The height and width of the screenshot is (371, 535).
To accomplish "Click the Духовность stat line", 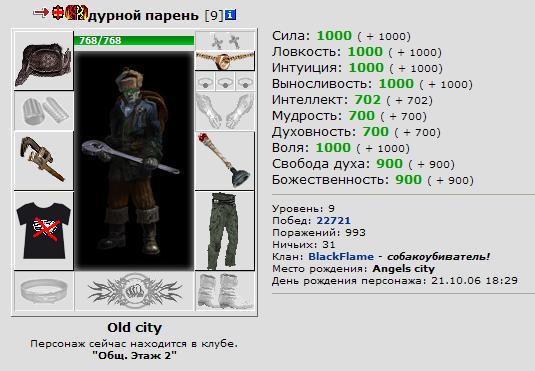I will 356,132.
